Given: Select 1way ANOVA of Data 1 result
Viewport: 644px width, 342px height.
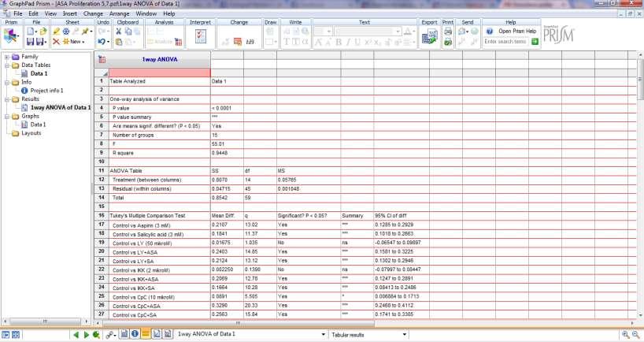Looking at the screenshot, I should 60,108.
